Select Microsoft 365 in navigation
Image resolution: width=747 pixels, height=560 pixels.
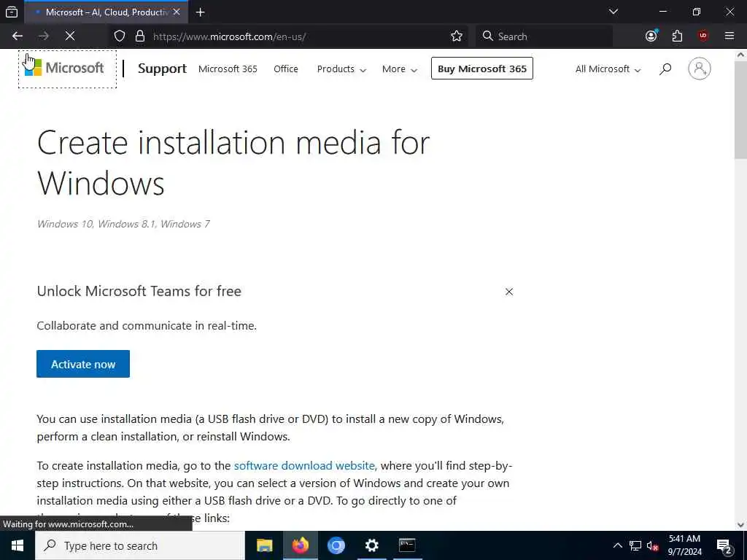tap(228, 69)
